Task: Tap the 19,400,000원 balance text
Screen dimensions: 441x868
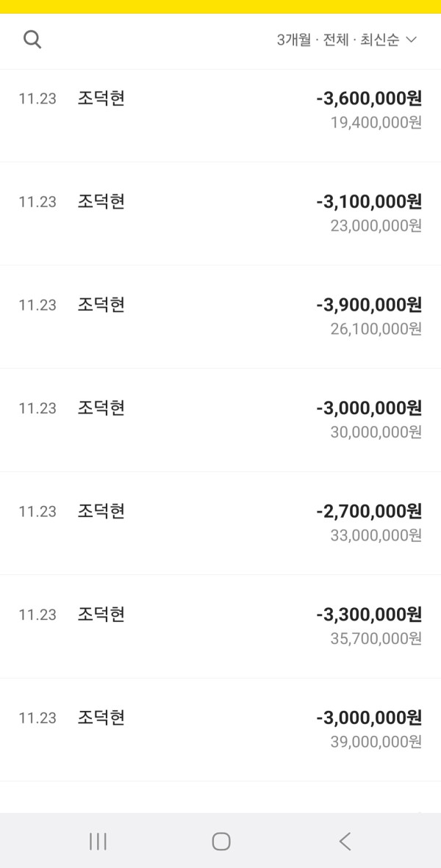Action: click(x=375, y=122)
